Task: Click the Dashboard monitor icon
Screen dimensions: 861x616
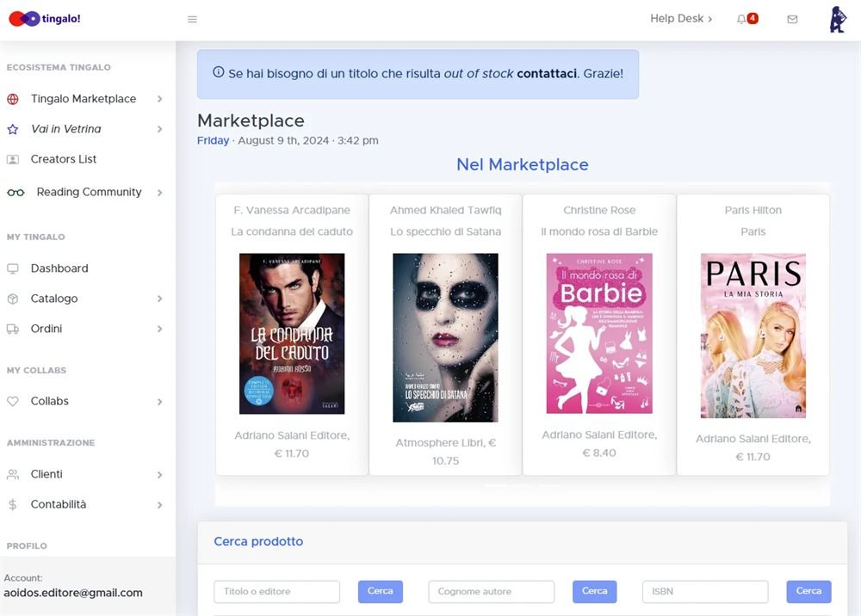Action: (13, 268)
